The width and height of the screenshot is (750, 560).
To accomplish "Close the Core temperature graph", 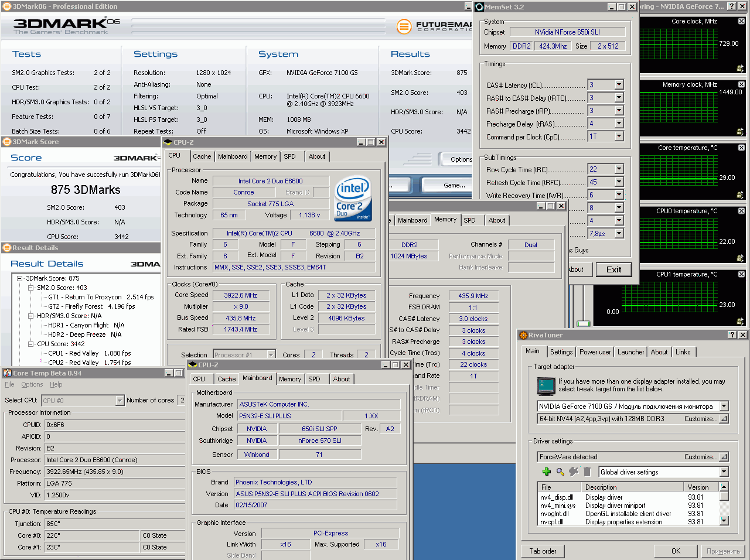I will pyautogui.click(x=741, y=148).
